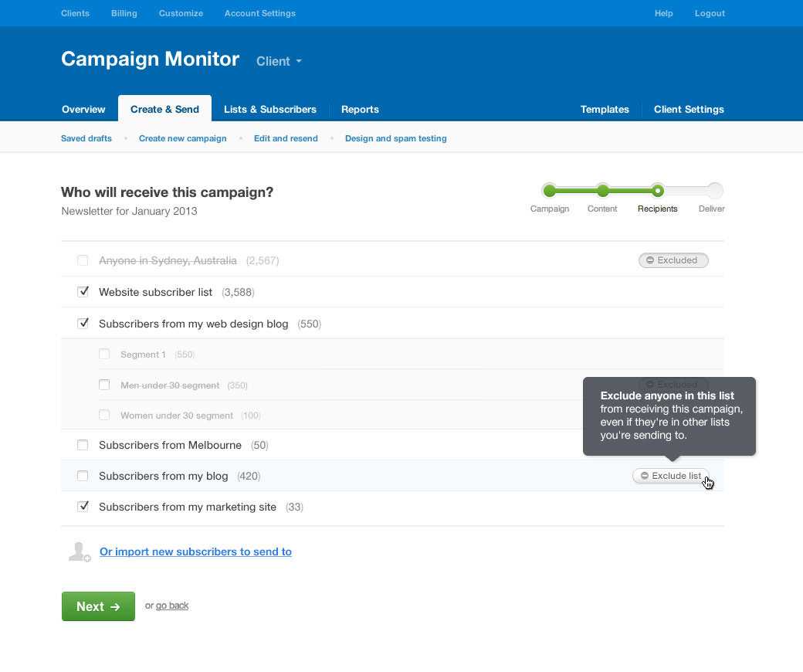Viewport: 803px width, 672px height.
Task: Jump to the Deliver step in progress bar
Action: [715, 191]
